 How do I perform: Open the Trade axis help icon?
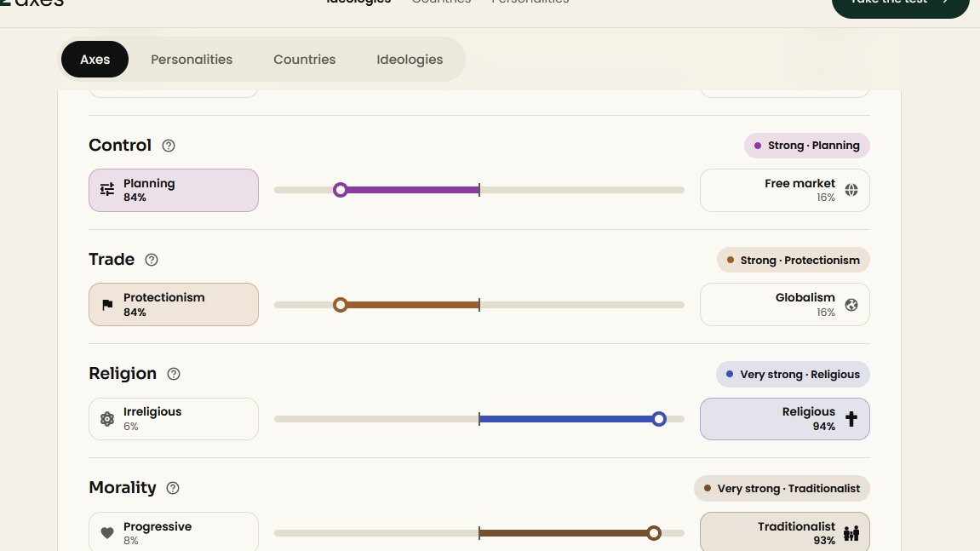point(152,260)
